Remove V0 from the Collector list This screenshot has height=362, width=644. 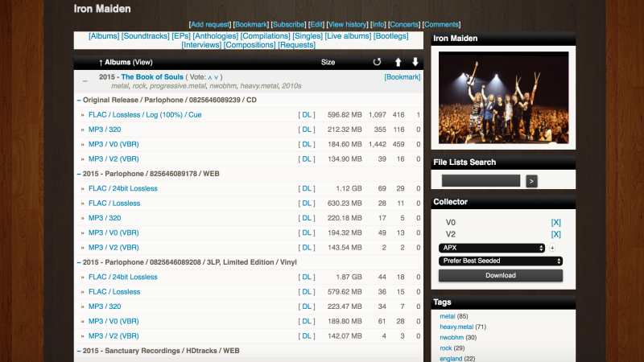(x=555, y=223)
